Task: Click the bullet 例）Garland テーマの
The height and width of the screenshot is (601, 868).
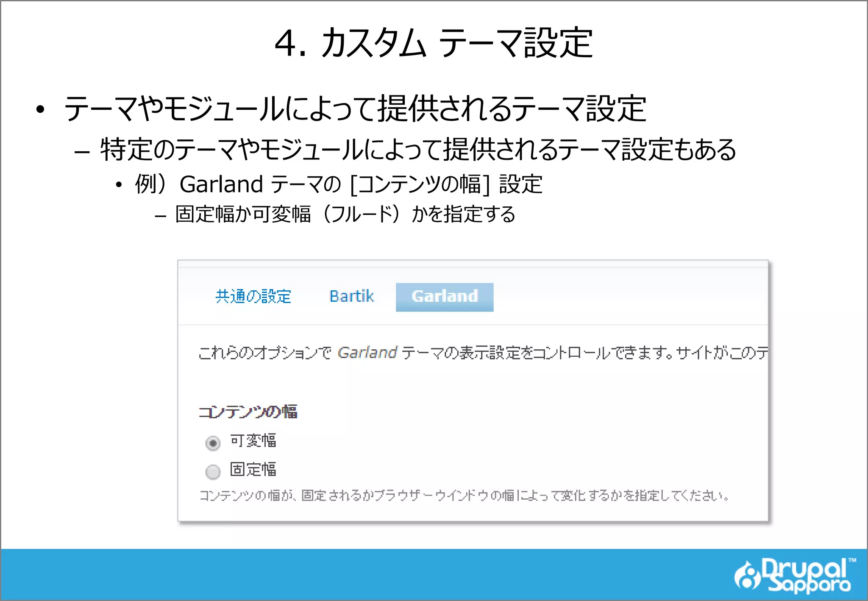Action: click(x=338, y=184)
